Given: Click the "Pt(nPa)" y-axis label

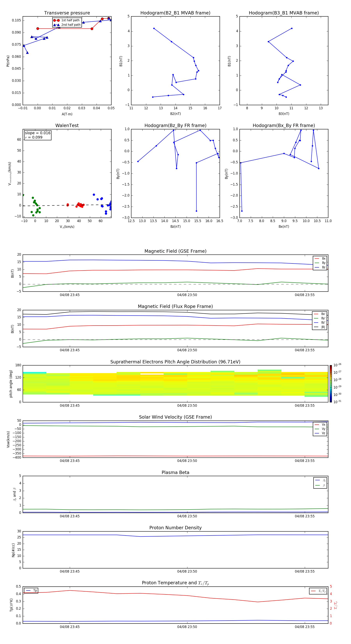Looking at the screenshot, I should point(8,61).
